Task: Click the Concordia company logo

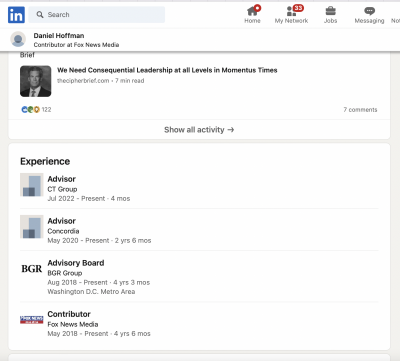Action: pos(32,227)
